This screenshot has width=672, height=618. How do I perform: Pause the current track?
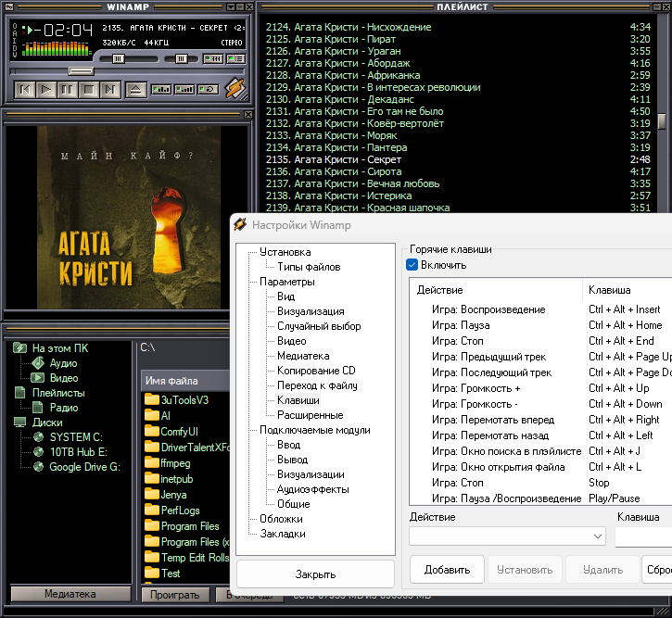(x=68, y=90)
